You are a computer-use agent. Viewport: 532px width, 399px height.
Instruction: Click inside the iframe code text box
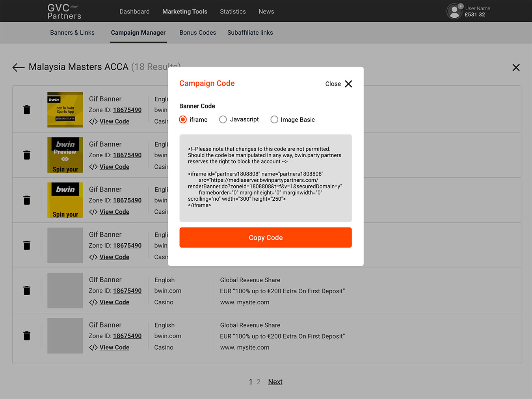click(265, 178)
